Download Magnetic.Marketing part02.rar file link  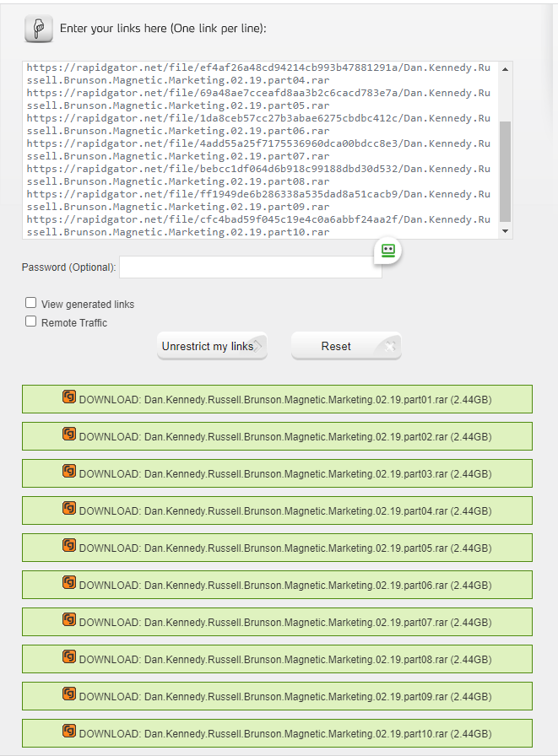pos(277,436)
